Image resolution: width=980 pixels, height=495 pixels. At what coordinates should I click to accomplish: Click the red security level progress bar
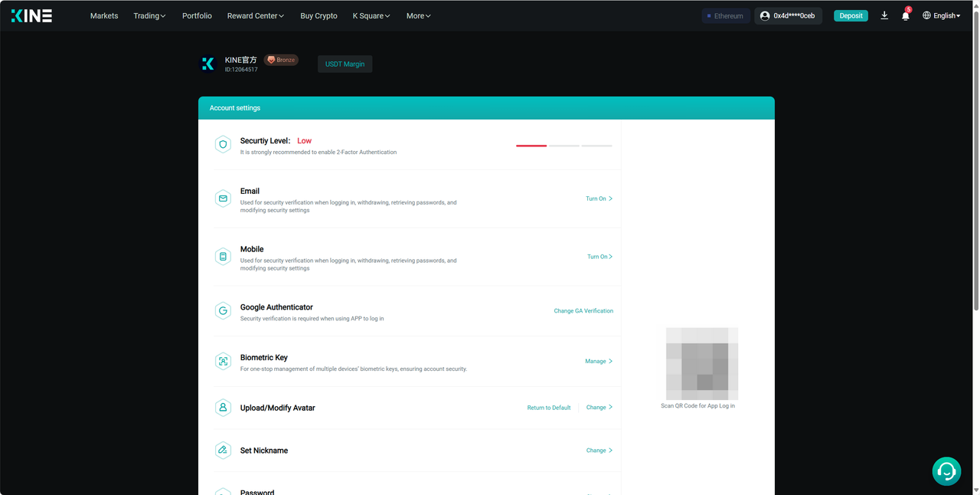(531, 145)
